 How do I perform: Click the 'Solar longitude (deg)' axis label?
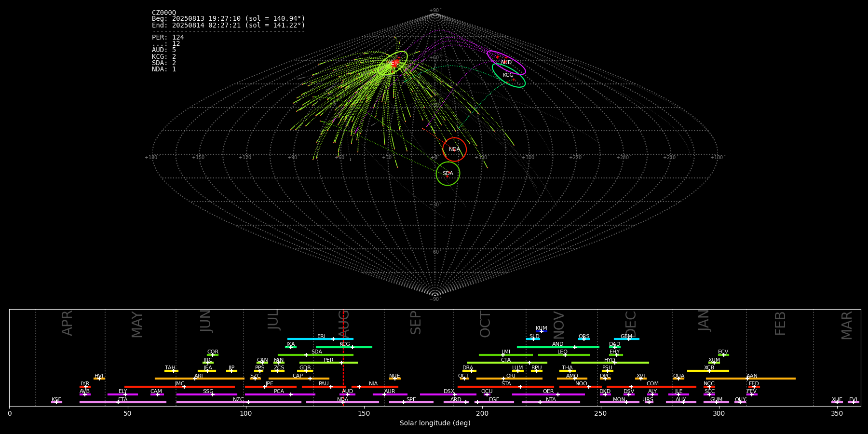435,423
